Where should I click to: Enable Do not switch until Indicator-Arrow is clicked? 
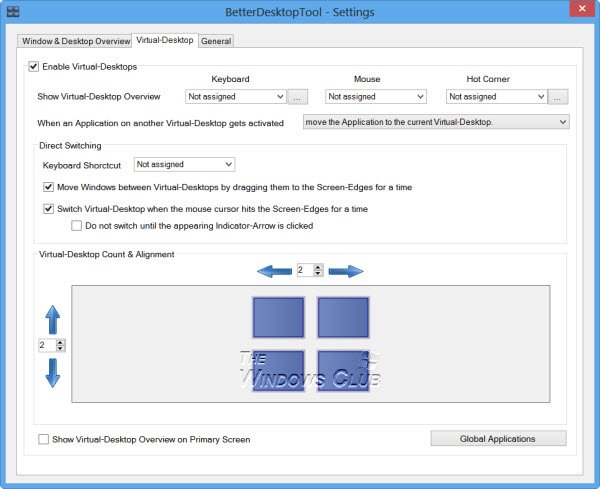(x=77, y=226)
